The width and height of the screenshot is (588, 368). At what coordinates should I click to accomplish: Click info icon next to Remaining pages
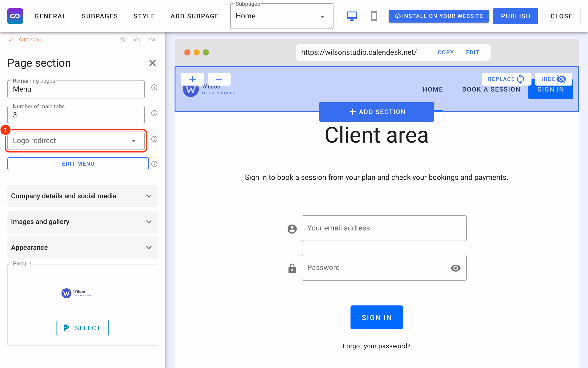(x=154, y=87)
